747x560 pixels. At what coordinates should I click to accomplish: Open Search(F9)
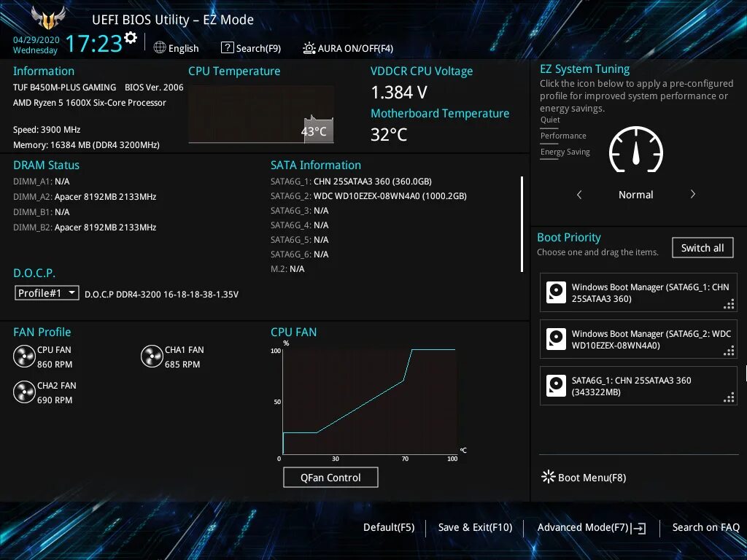click(258, 48)
